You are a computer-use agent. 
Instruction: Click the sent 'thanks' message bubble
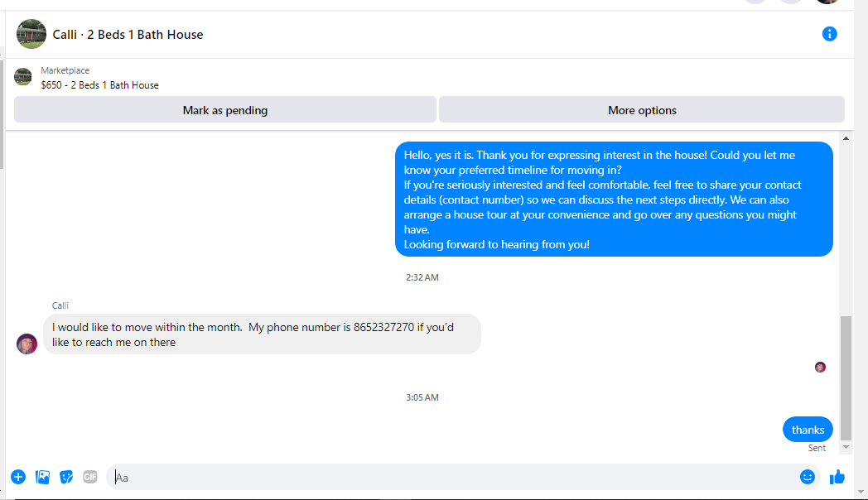click(808, 430)
